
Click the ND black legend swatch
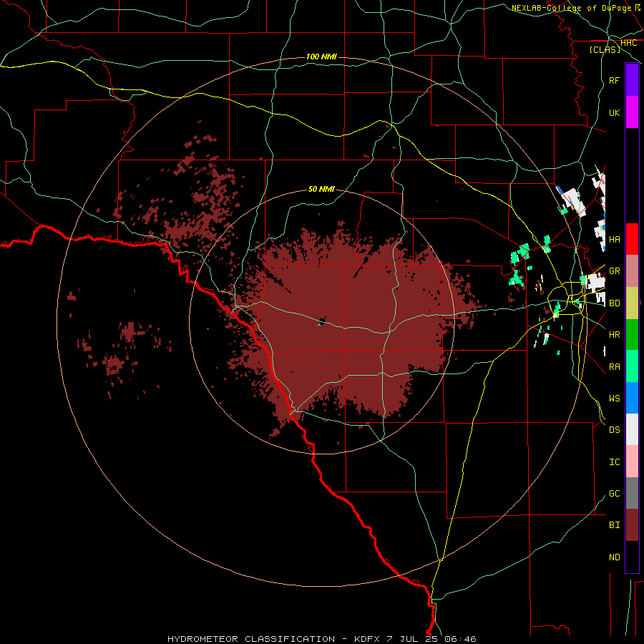632,557
